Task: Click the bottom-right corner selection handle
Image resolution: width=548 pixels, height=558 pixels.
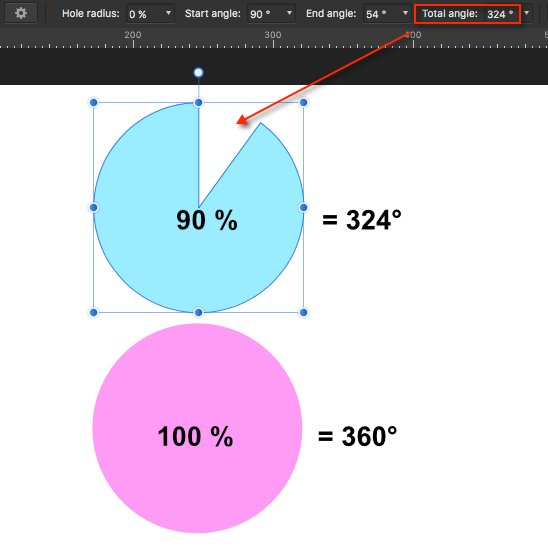Action: click(303, 312)
